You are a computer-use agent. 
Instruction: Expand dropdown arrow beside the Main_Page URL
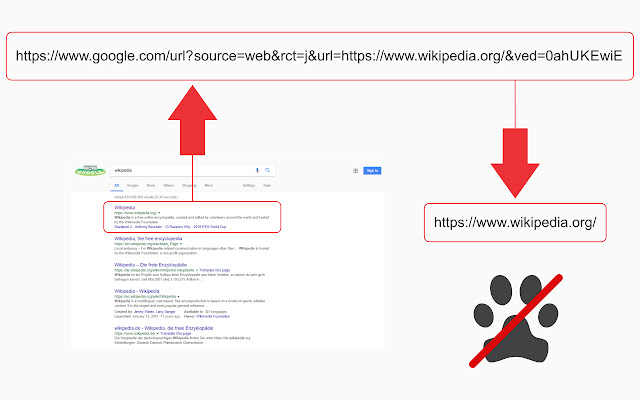[x=181, y=244]
